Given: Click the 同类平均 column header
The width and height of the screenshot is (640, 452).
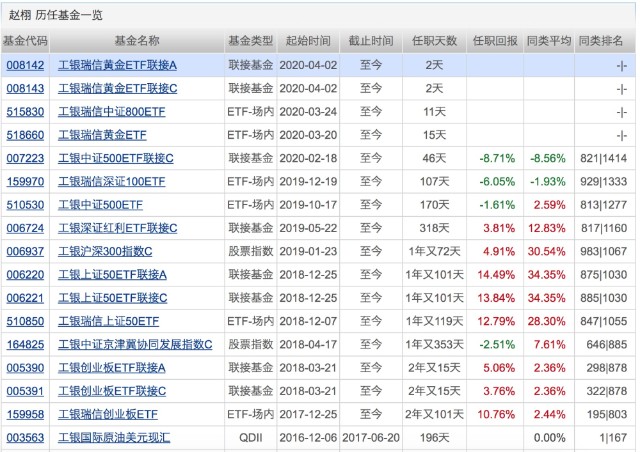Looking at the screenshot, I should click(549, 41).
